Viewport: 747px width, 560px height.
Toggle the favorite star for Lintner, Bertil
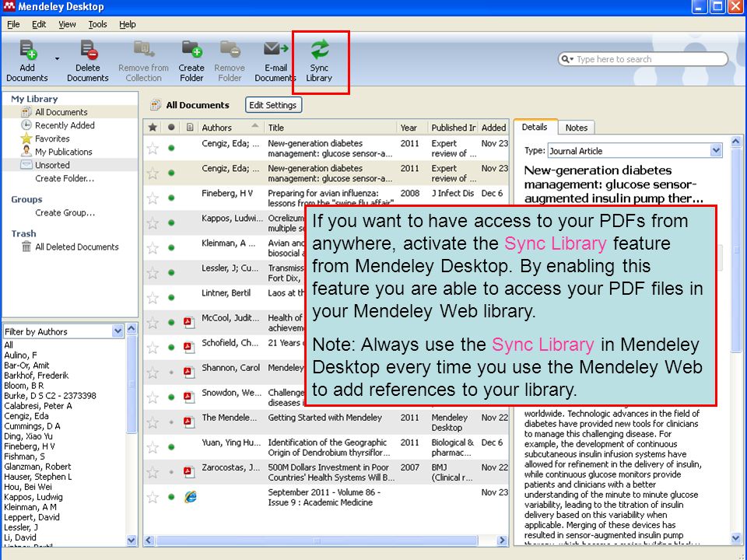point(153,298)
